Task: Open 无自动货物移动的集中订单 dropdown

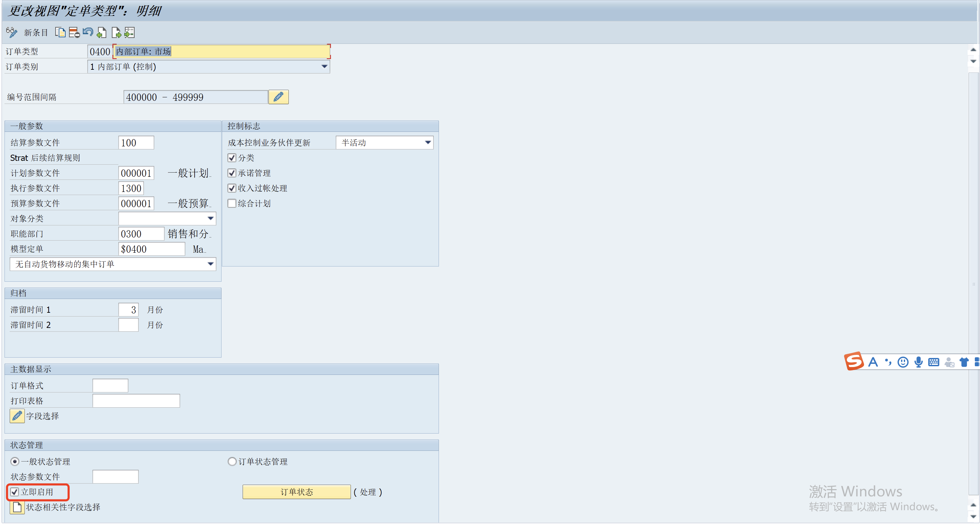Action: 210,264
